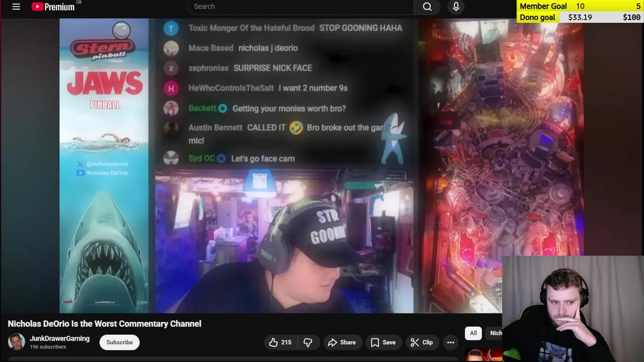Viewport: 644px width, 362px height.
Task: Save video to a playlist
Action: (383, 342)
